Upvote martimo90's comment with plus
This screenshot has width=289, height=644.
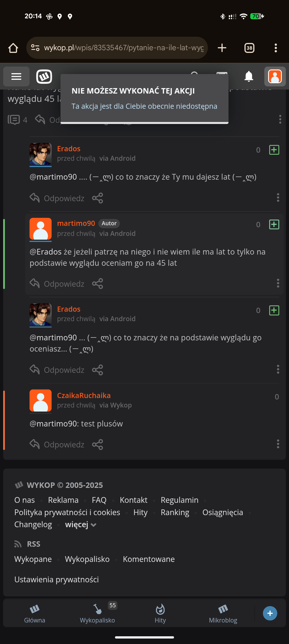point(274,224)
